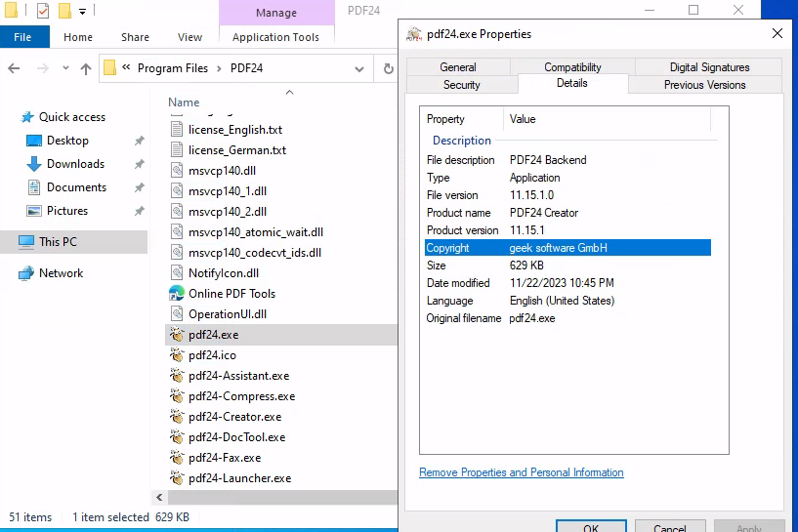Select the Product name PDF24 Creator row

tap(567, 213)
